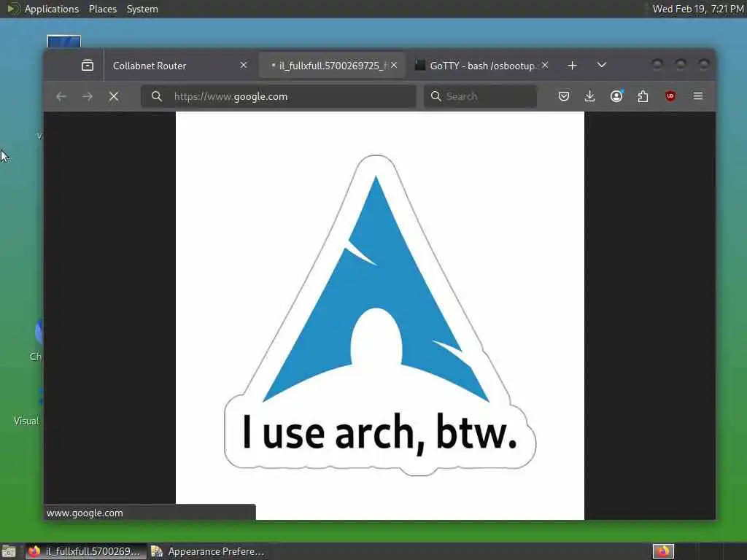The image size is (747, 560).
Task: Maximize the Firefox window
Action: (x=681, y=64)
